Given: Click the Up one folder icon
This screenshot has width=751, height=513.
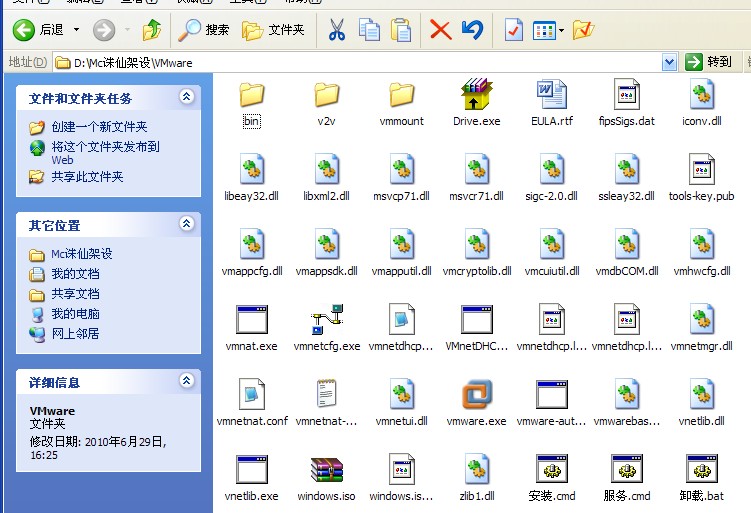Looking at the screenshot, I should pos(152,30).
